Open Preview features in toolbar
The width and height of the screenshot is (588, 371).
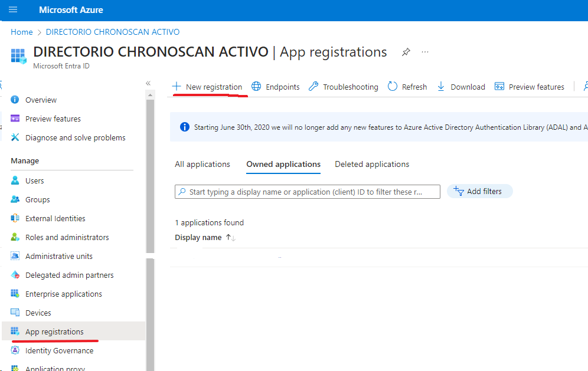click(x=530, y=87)
